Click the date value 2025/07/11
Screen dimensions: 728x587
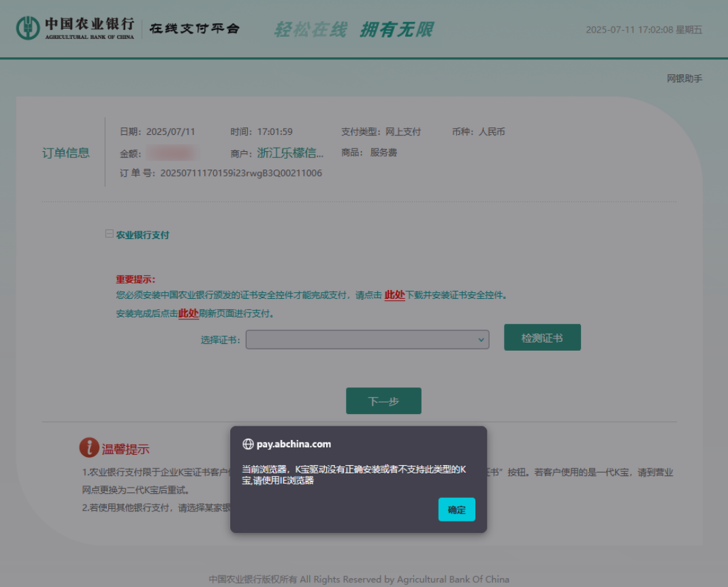click(170, 132)
